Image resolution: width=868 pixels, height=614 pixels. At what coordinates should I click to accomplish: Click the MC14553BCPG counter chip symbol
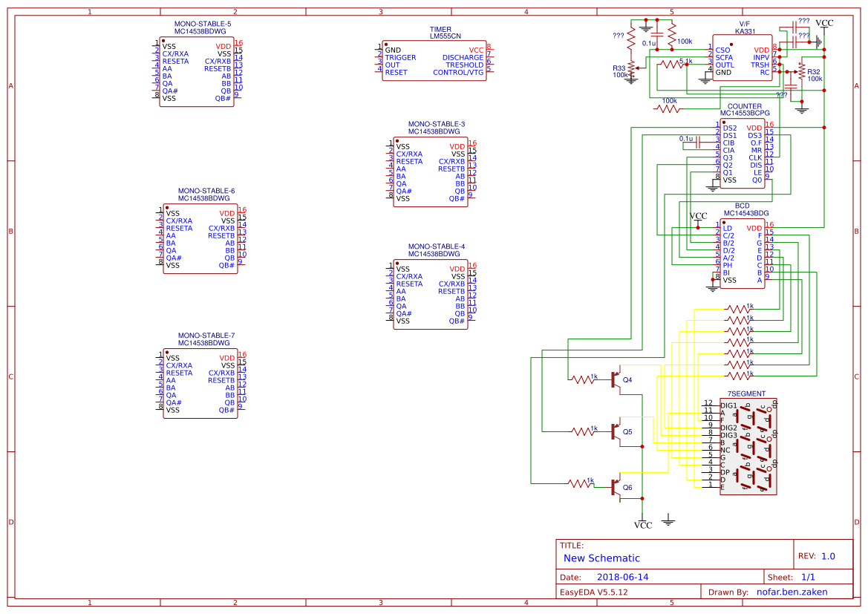(742, 152)
